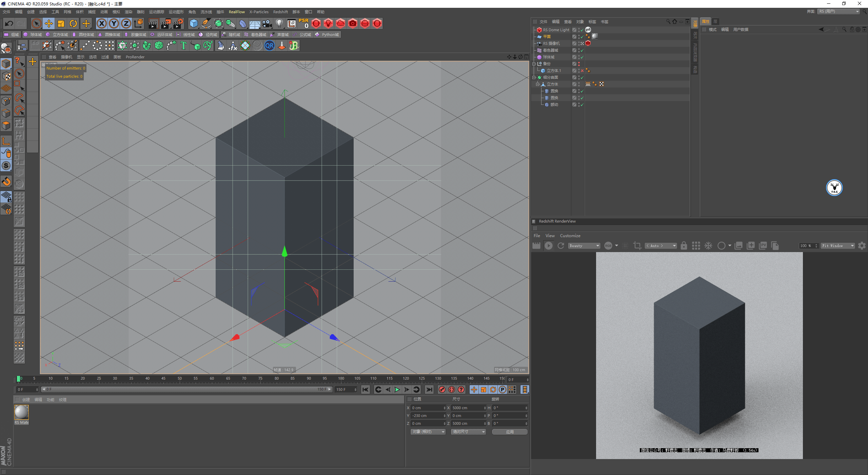Image resolution: width=868 pixels, height=475 pixels.
Task: Click the timeline Play forward button
Action: [x=397, y=389]
